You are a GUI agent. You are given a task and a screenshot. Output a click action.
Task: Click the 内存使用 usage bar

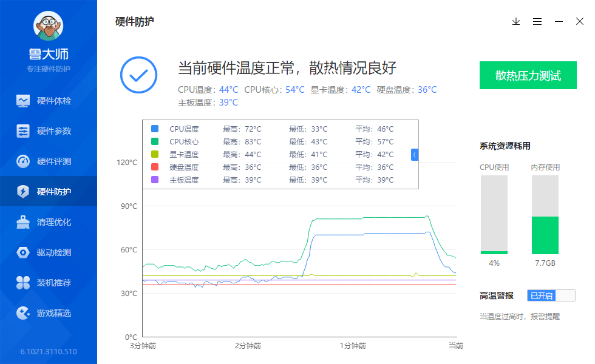pos(545,215)
